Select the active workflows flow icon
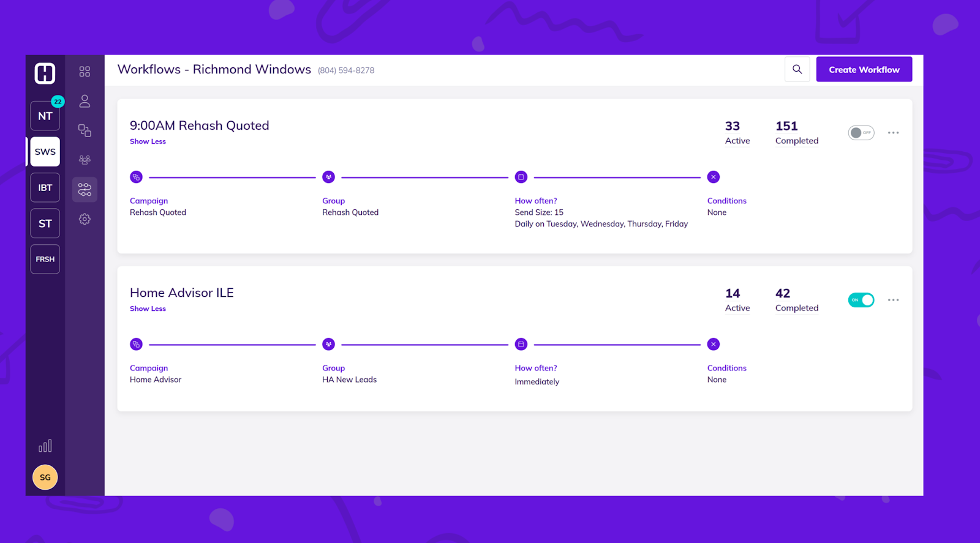Screen dimensions: 980x543 click(x=85, y=190)
